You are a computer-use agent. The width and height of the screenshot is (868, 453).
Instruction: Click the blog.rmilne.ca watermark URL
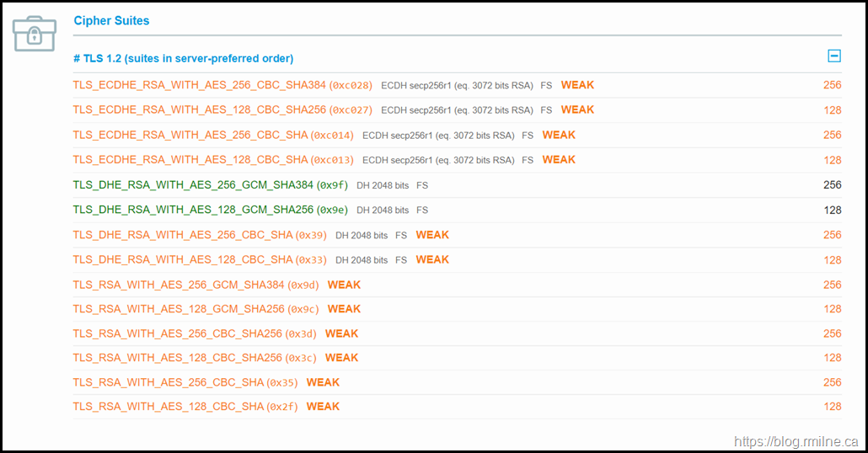pos(796,441)
